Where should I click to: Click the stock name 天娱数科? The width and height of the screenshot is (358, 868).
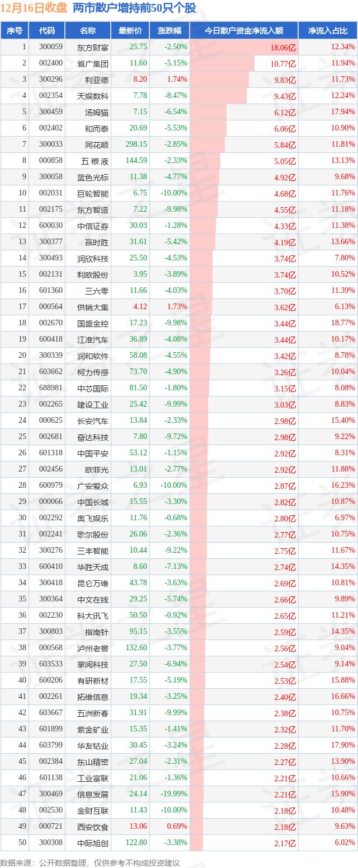[93, 96]
